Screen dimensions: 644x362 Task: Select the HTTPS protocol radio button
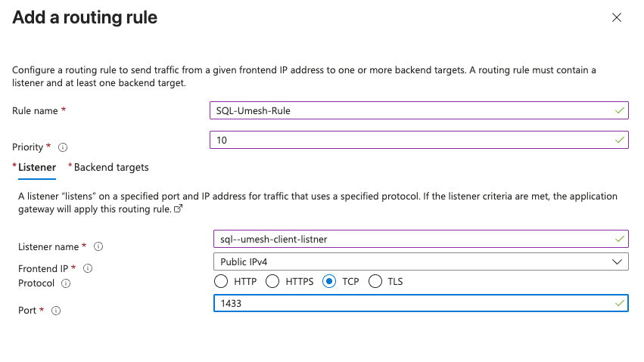271,282
